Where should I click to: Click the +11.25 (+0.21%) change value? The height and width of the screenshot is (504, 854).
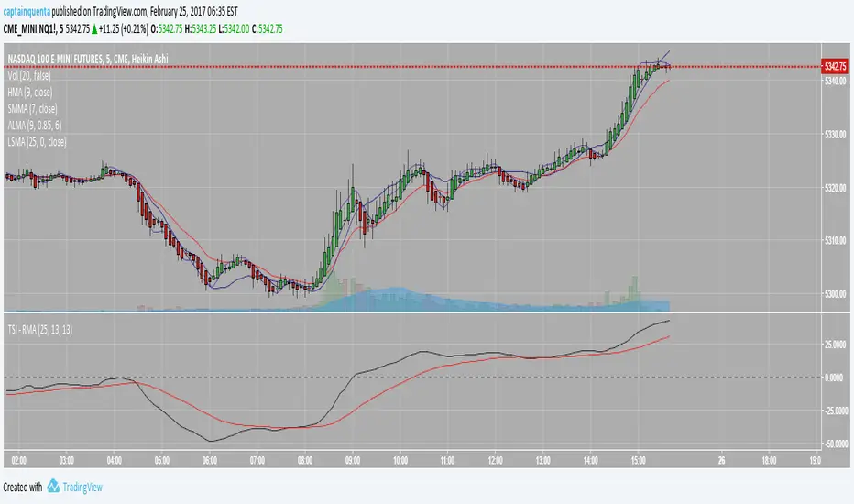[124, 29]
